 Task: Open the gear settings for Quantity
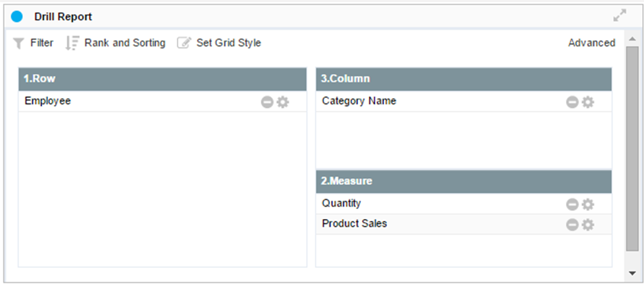click(x=588, y=204)
